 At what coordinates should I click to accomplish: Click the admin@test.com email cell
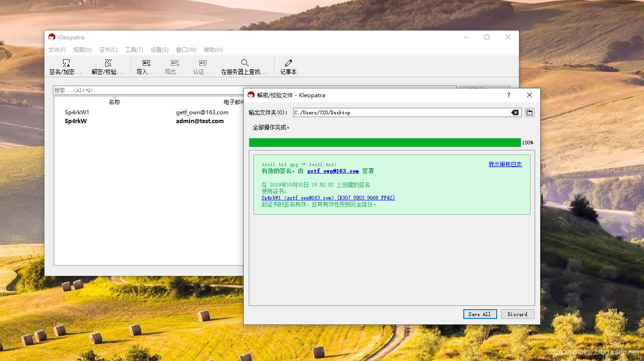(200, 121)
